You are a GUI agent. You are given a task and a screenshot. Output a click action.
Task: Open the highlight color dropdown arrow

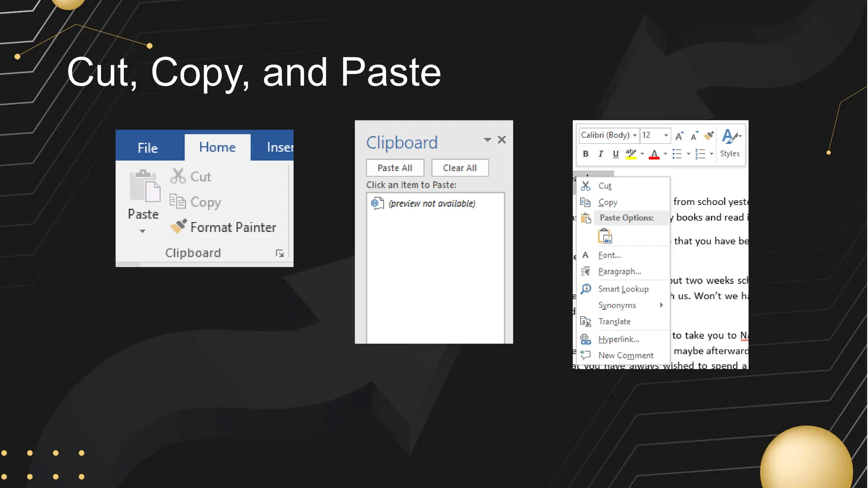642,154
